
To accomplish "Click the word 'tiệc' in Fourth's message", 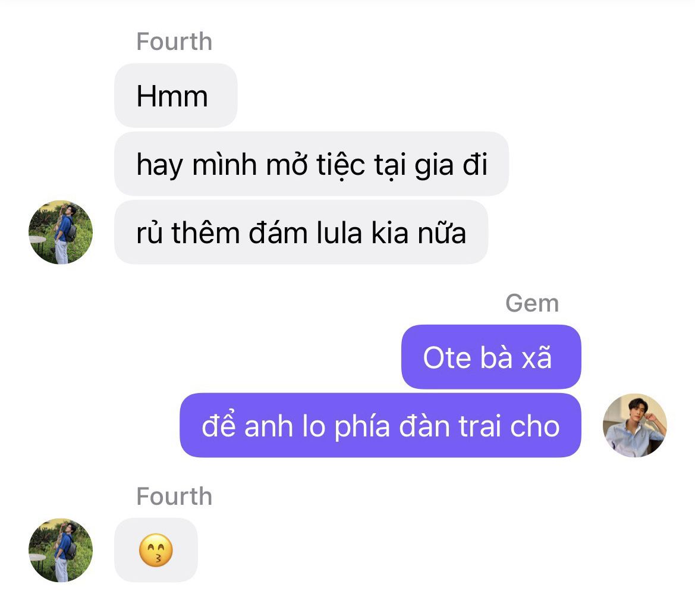I will (x=341, y=165).
